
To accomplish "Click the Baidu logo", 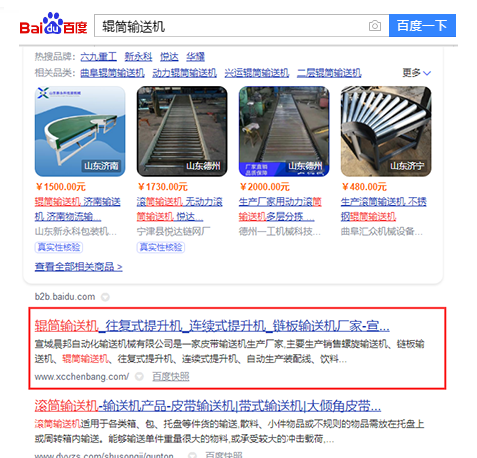I will 53,24.
